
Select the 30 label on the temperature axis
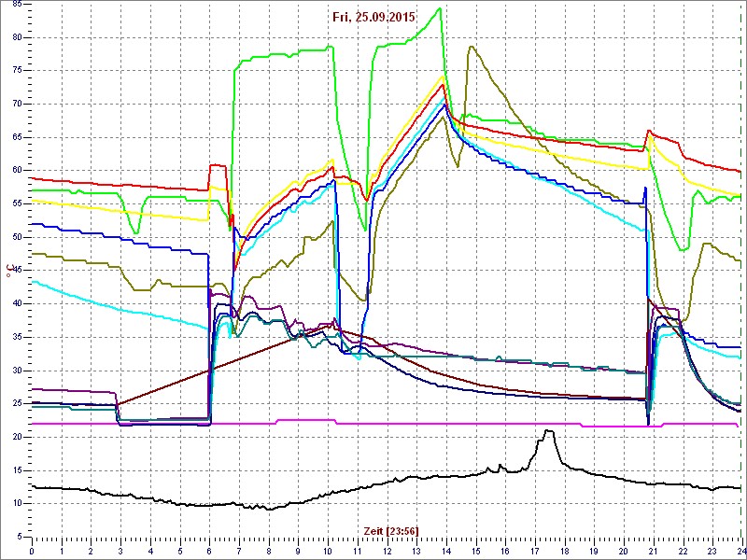coord(16,371)
